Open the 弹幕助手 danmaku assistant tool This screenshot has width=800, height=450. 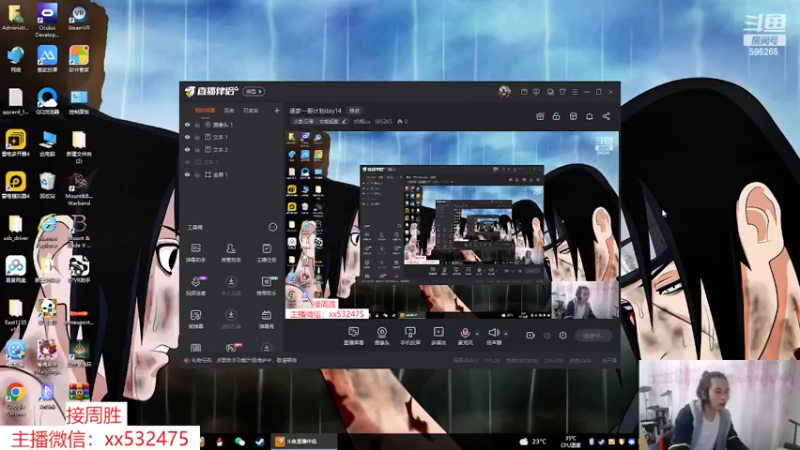coord(195,253)
